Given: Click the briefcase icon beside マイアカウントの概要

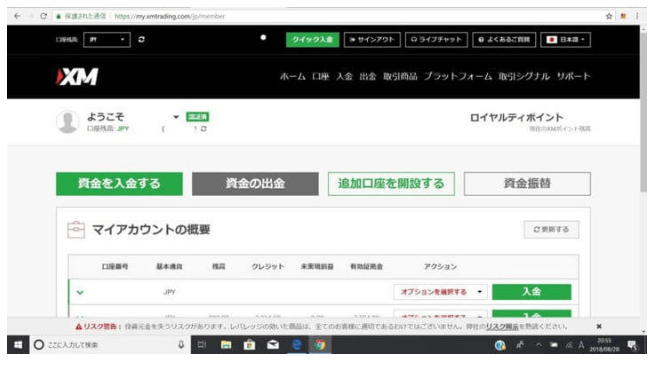Looking at the screenshot, I should [x=76, y=230].
